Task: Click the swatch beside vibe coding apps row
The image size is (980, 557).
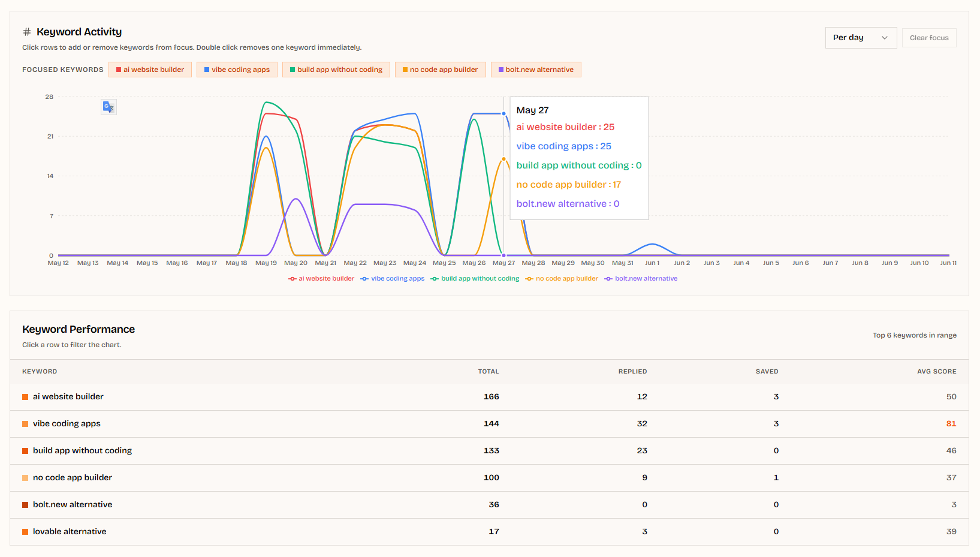Action: 25,424
